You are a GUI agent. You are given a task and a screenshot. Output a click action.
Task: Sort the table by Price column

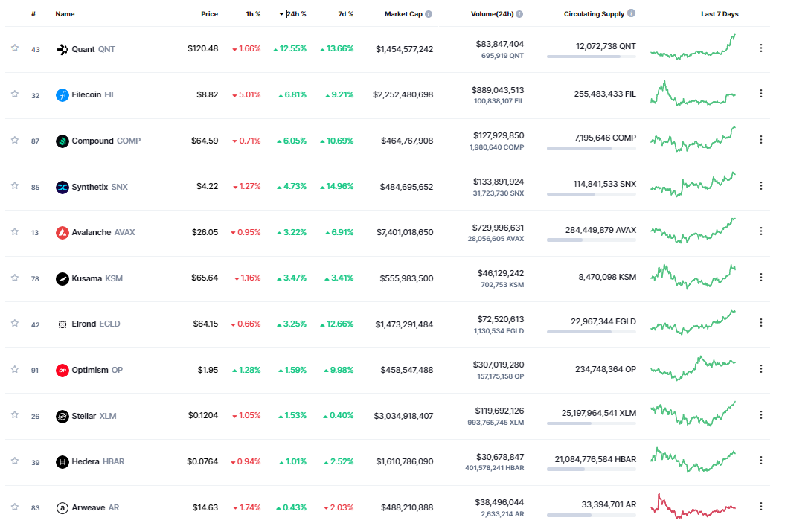[x=209, y=14]
